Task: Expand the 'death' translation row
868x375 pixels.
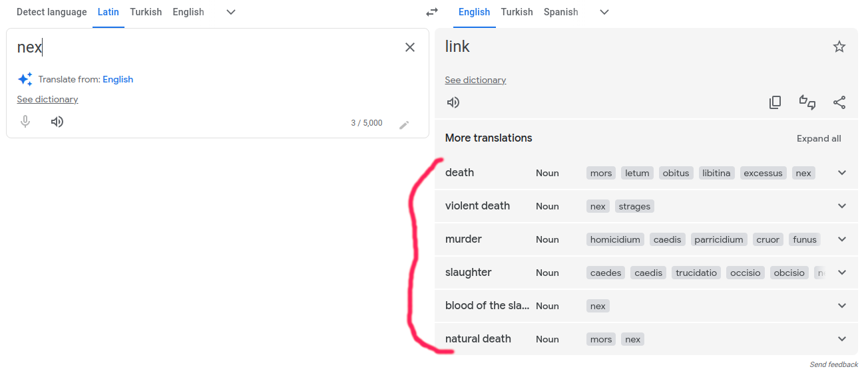Action: pyautogui.click(x=842, y=173)
